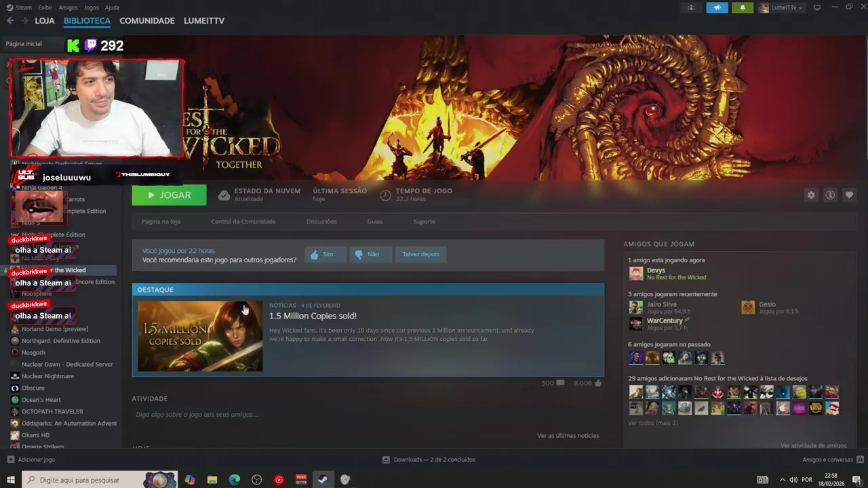Open the 1.5 Million Copies sold thumbnail
Viewport: 868px width, 488px height.
tap(200, 336)
